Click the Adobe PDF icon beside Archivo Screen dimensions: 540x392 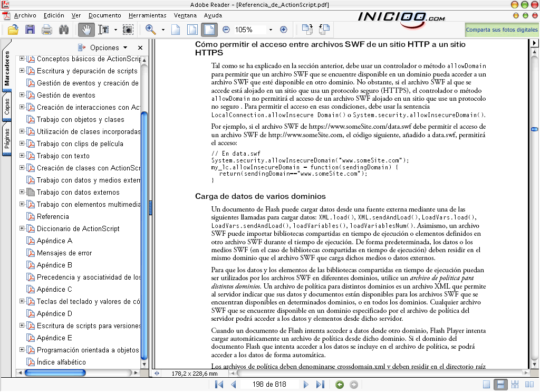(x=6, y=16)
